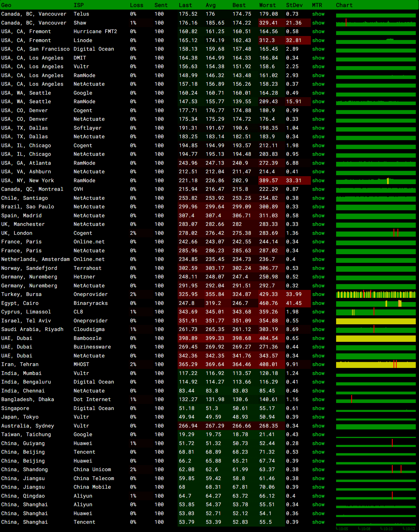Open show link for Turkey Bursa Oneprovider
419x532 pixels.
pyautogui.click(x=318, y=294)
